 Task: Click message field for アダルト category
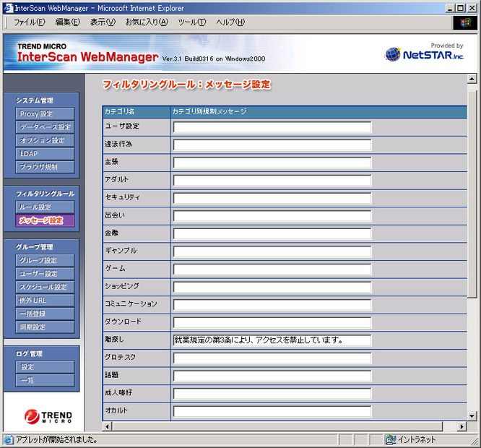click(x=272, y=181)
